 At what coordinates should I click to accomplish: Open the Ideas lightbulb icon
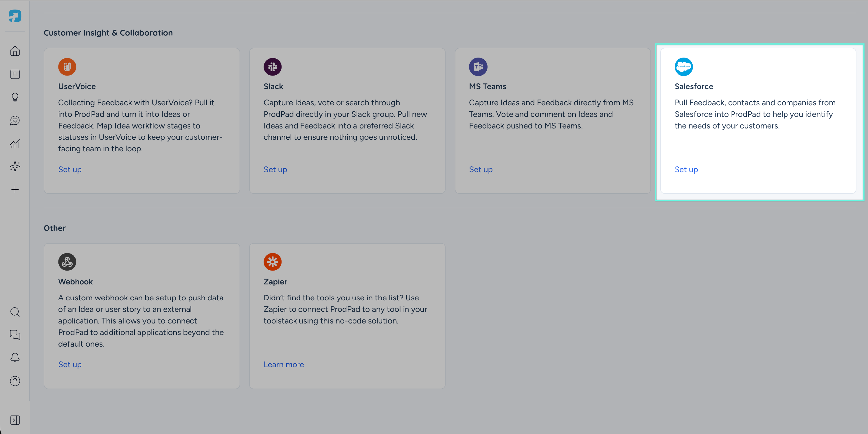point(15,98)
